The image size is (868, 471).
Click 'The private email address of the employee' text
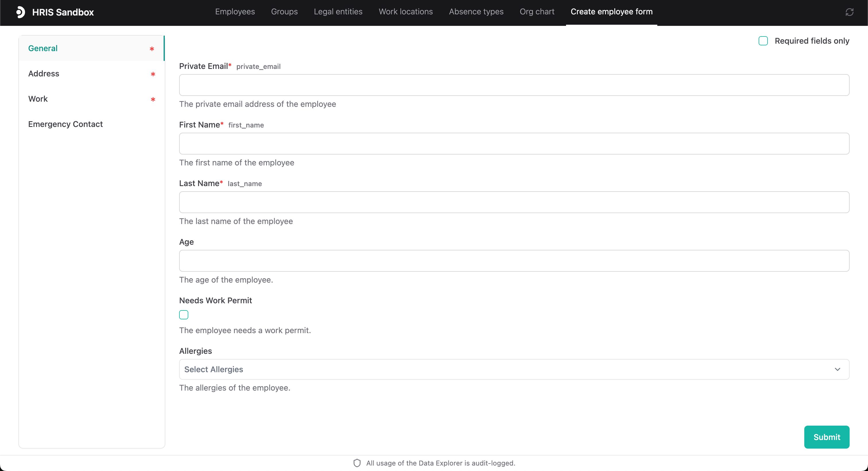pos(257,104)
